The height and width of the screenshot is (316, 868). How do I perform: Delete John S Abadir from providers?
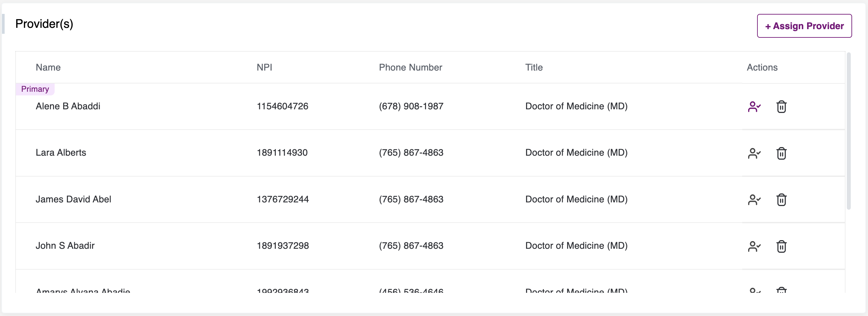coord(781,246)
